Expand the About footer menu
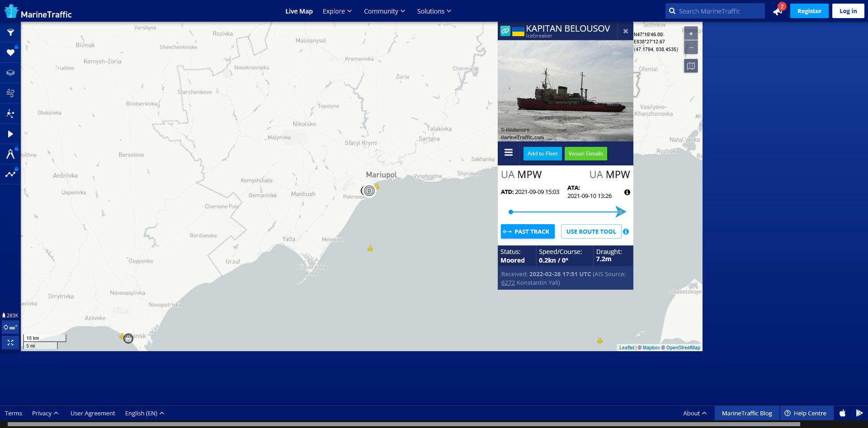The image size is (868, 428). click(695, 413)
